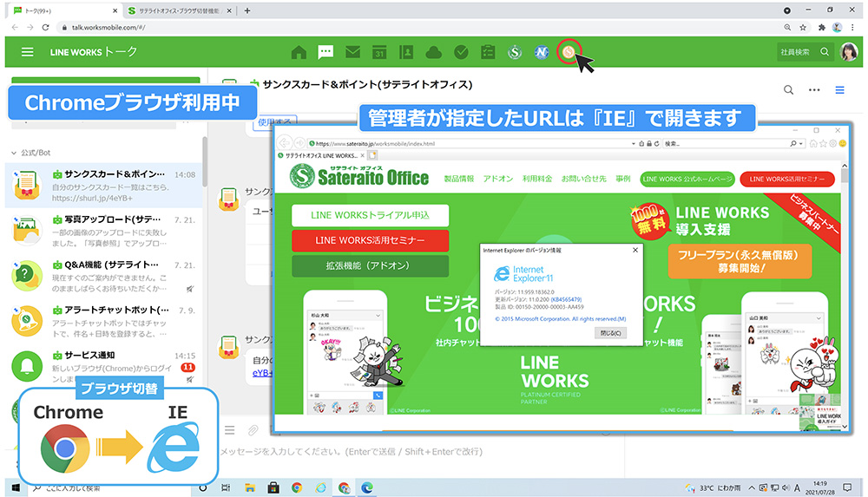This screenshot has width=868, height=497.
Task: Open 利用料金 menu on Sateraito site
Action: pyautogui.click(x=537, y=179)
